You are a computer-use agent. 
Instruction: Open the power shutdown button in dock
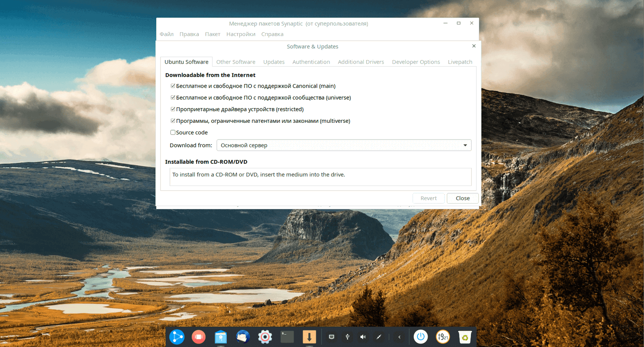pyautogui.click(x=421, y=337)
